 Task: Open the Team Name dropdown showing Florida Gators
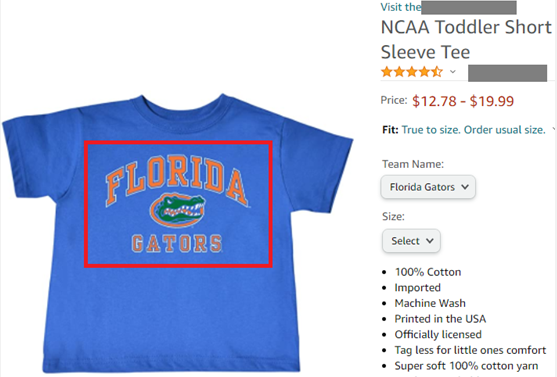click(x=428, y=187)
